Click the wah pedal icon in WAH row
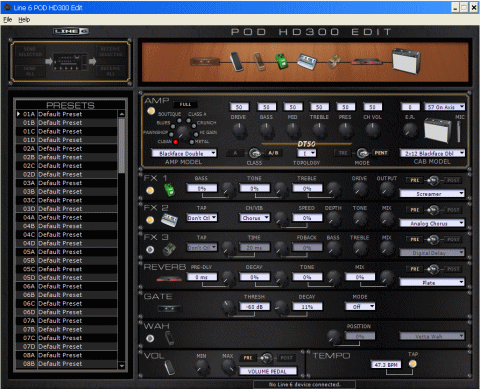Screen dimensions: 480x389 click(x=170, y=338)
